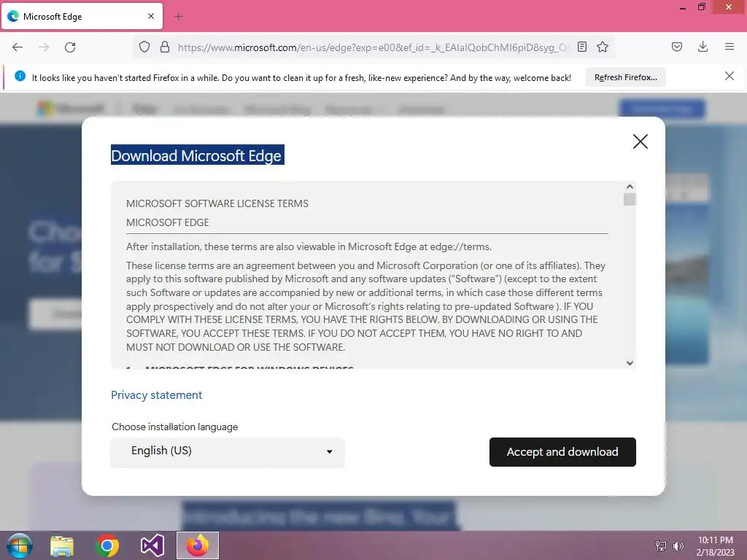
Task: Bookmark this page with star icon
Action: (603, 47)
